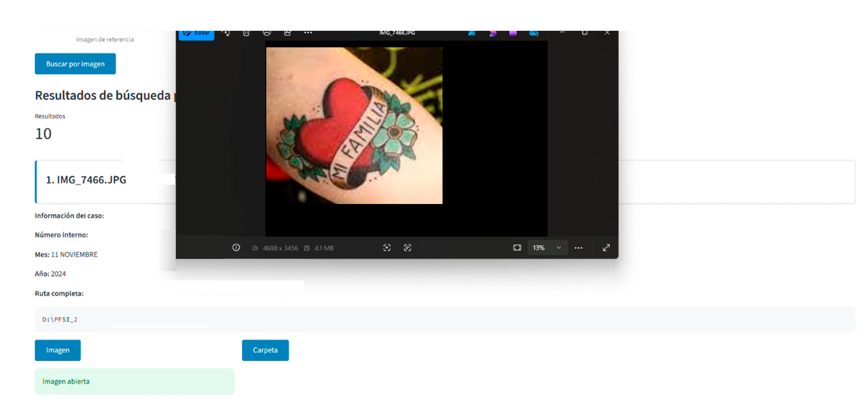The height and width of the screenshot is (408, 868).
Task: Open the image with the Imagen button
Action: point(58,350)
